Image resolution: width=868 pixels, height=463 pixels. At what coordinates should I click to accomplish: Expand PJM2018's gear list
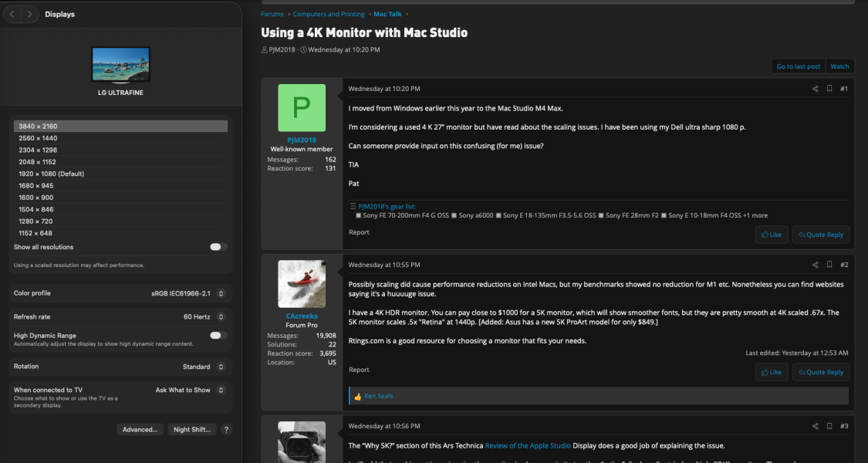387,207
